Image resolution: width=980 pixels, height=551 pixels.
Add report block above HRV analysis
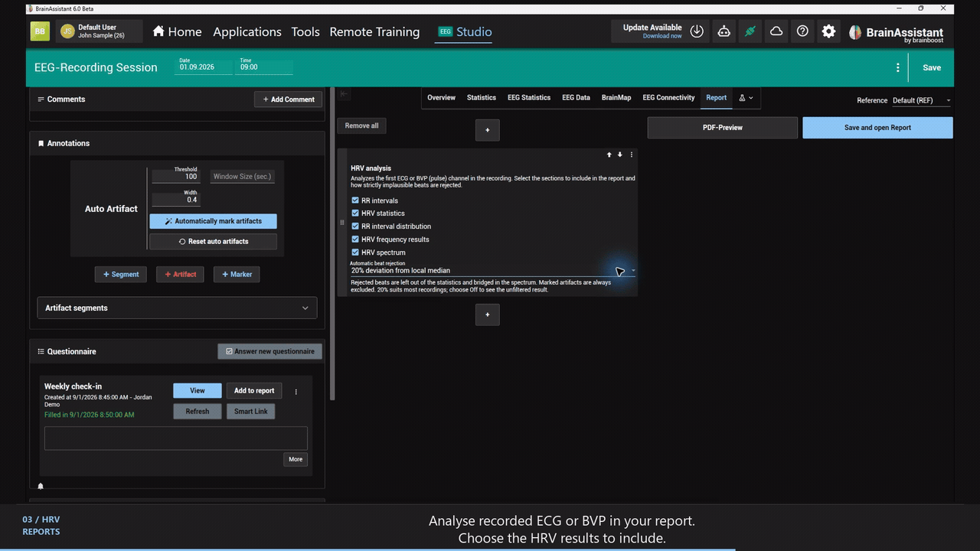tap(488, 130)
